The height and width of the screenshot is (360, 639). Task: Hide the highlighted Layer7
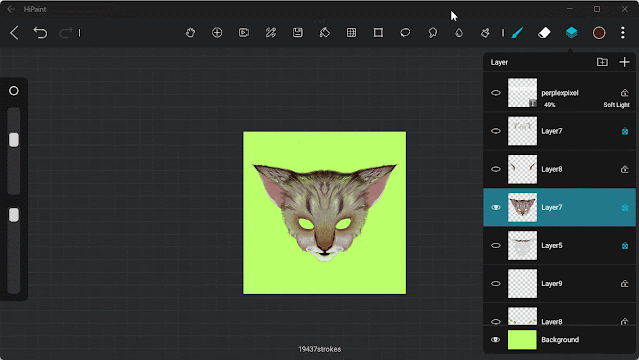click(496, 208)
